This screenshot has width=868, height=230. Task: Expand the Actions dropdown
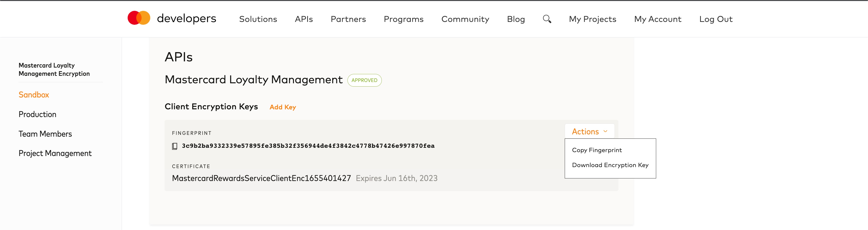click(x=589, y=132)
